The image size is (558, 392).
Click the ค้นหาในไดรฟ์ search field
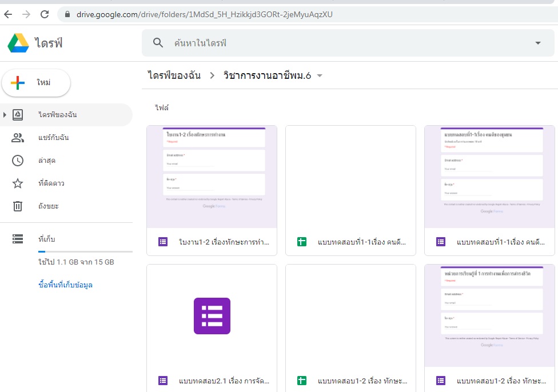pyautogui.click(x=343, y=43)
